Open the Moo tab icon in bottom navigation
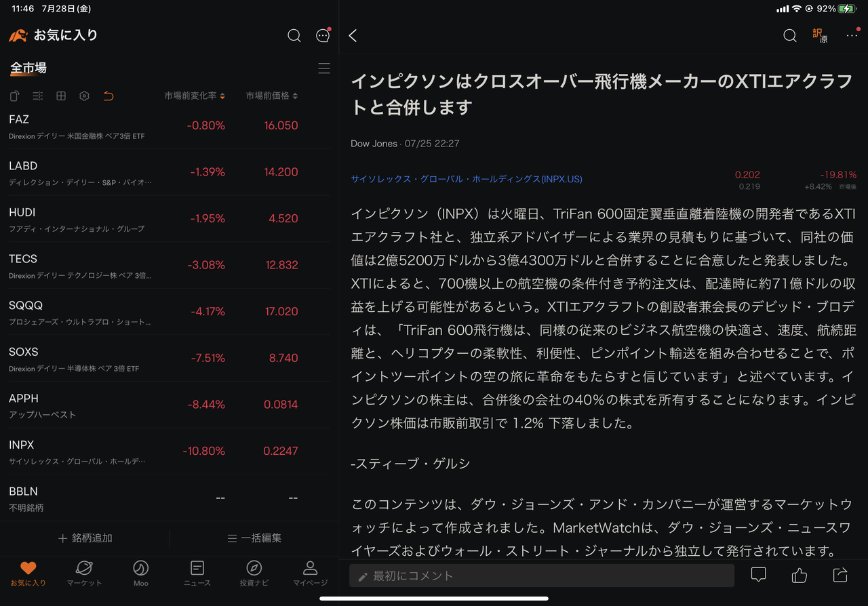This screenshot has height=606, width=868. (140, 569)
